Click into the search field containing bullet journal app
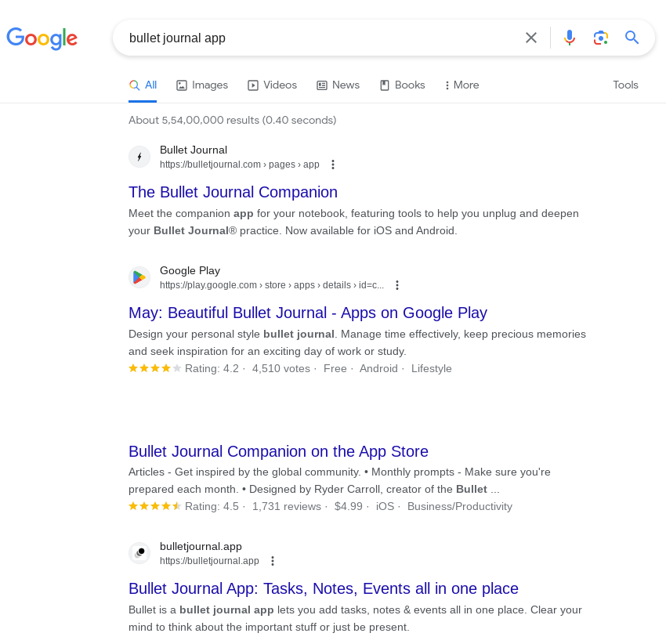The image size is (666, 644). click(323, 38)
